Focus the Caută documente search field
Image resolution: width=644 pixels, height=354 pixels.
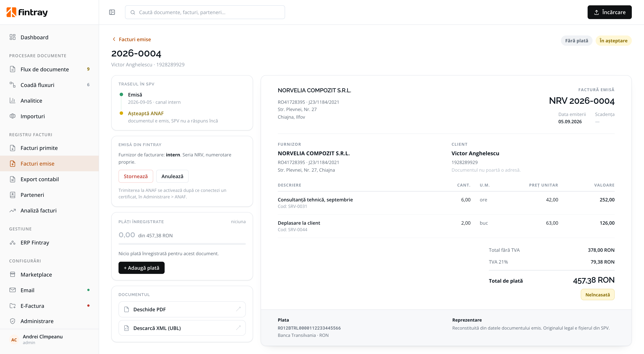(205, 12)
